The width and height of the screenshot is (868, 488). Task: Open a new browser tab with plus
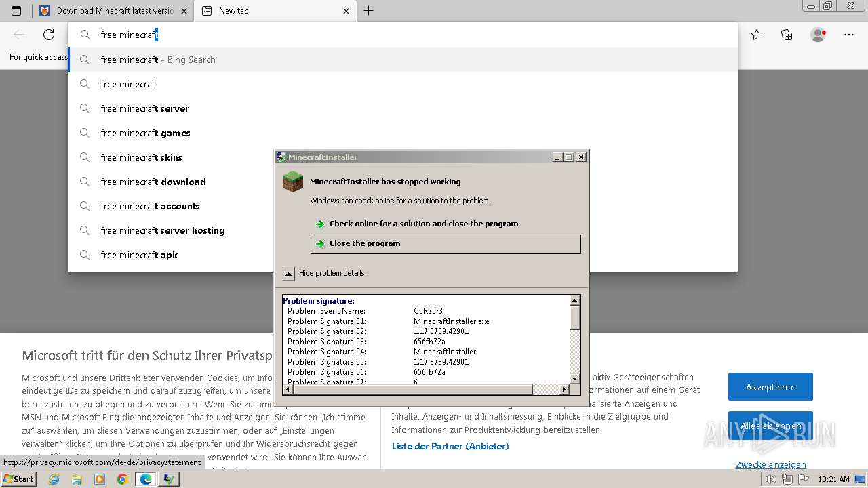[x=368, y=11]
